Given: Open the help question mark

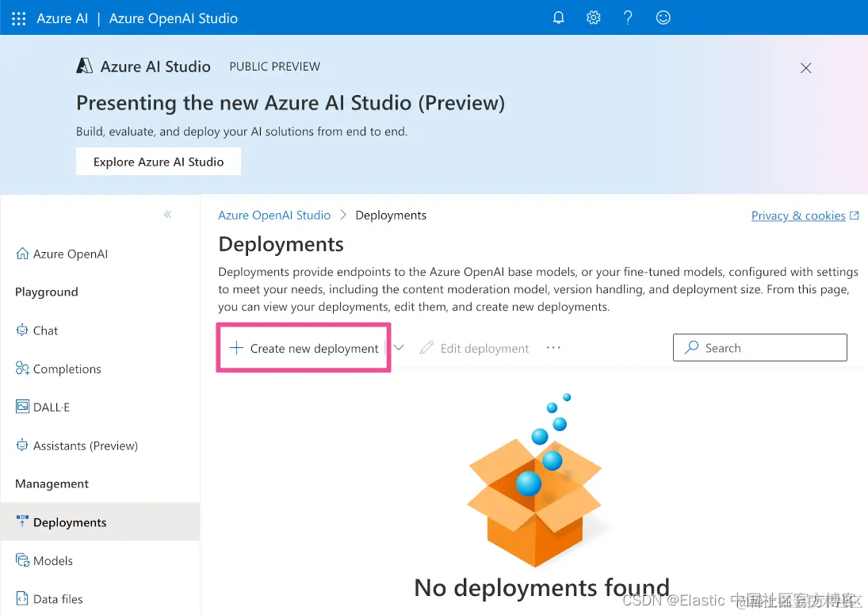Looking at the screenshot, I should pyautogui.click(x=628, y=17).
